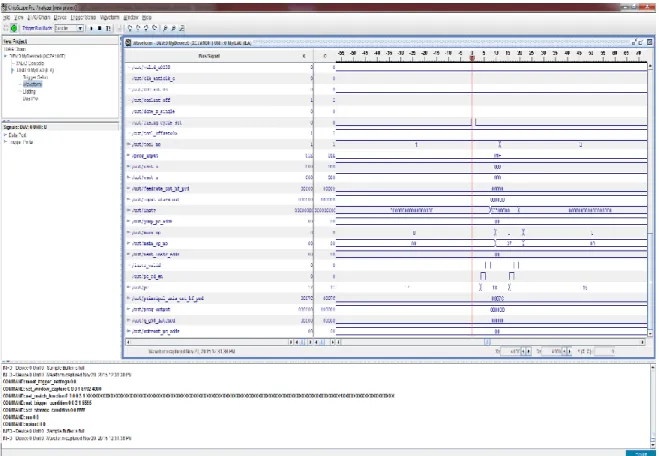659x456 pixels.
Task: Select Bus Plot in project tree
Action: tap(30, 99)
